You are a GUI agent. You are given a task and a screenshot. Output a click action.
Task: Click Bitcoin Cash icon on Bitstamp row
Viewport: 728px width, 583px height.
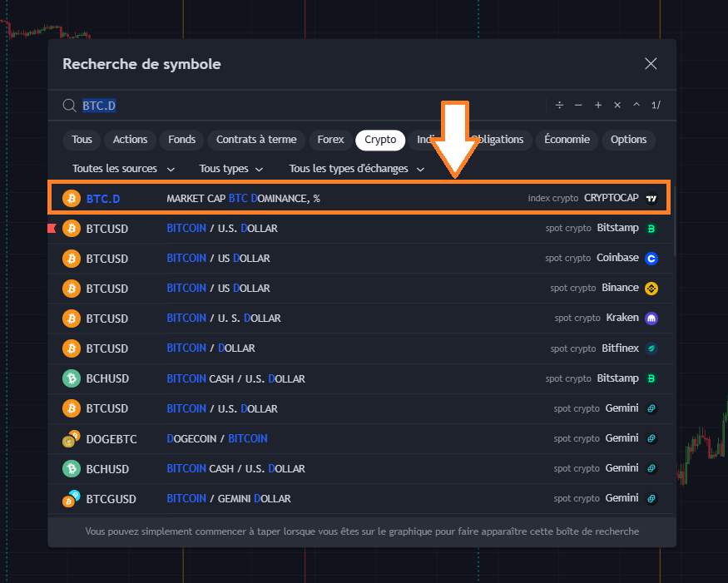(72, 378)
